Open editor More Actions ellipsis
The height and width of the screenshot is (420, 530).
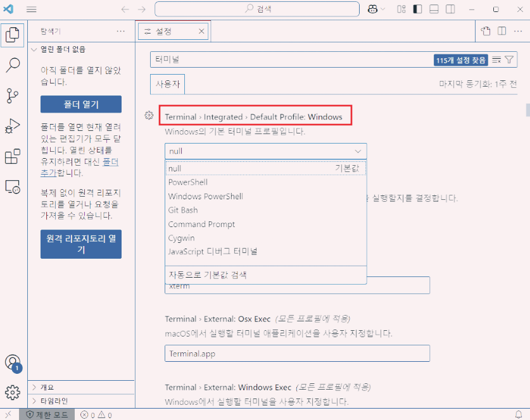[x=518, y=31]
